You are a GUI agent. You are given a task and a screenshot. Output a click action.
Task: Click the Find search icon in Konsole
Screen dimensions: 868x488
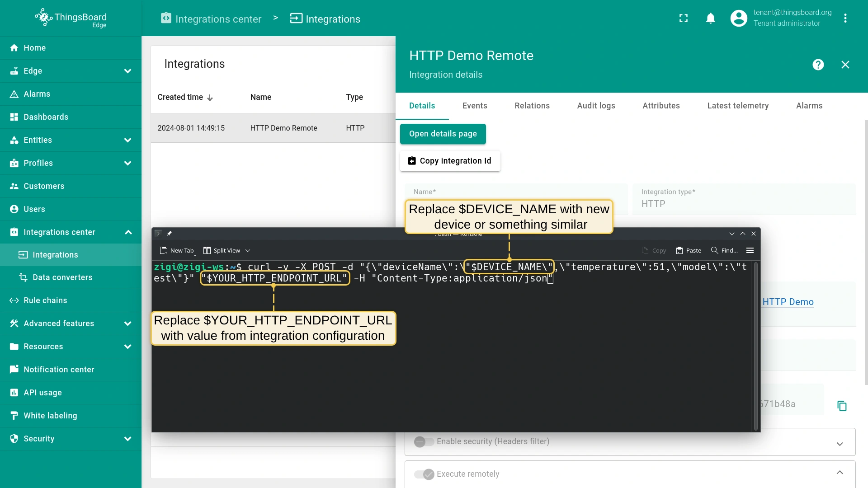pos(715,250)
